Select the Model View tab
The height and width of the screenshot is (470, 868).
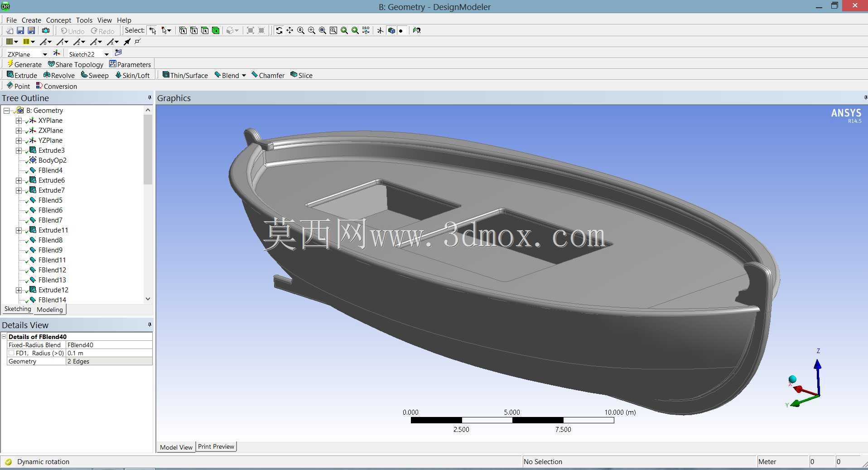point(176,447)
